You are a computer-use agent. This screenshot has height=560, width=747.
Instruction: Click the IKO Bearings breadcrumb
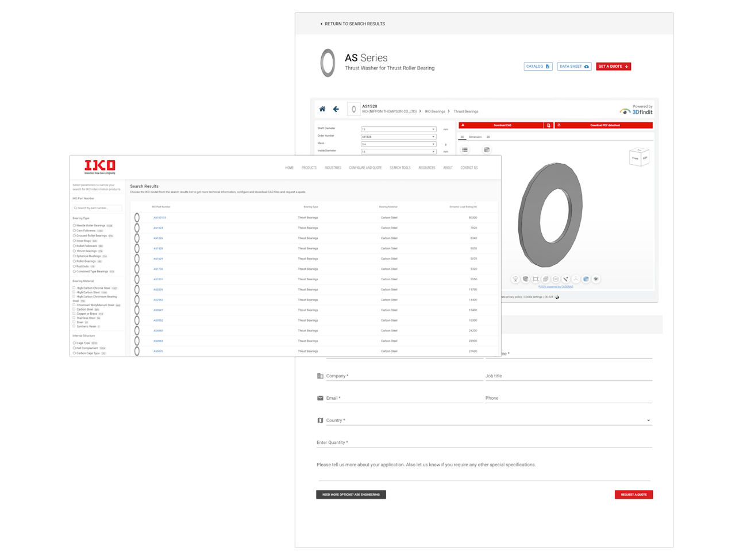[435, 111]
